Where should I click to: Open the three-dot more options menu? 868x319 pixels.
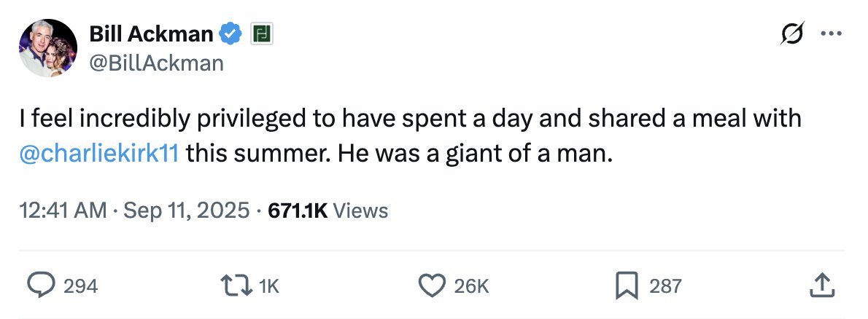pos(830,34)
